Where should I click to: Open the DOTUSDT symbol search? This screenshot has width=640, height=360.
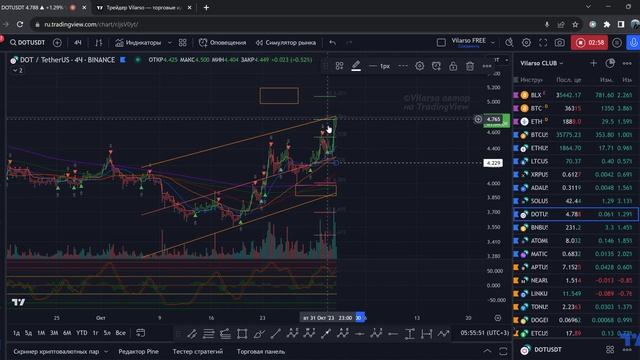pyautogui.click(x=28, y=42)
